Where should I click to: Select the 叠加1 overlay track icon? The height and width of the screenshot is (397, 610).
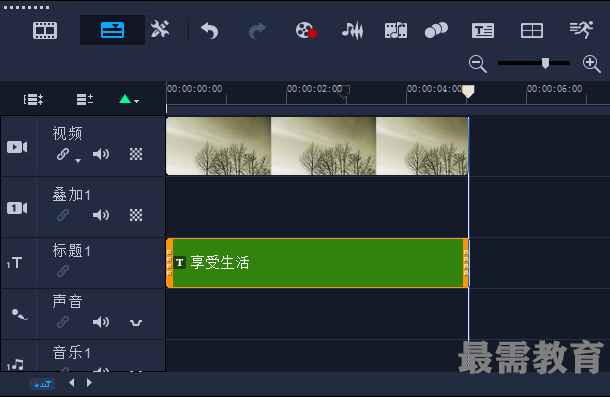17,208
